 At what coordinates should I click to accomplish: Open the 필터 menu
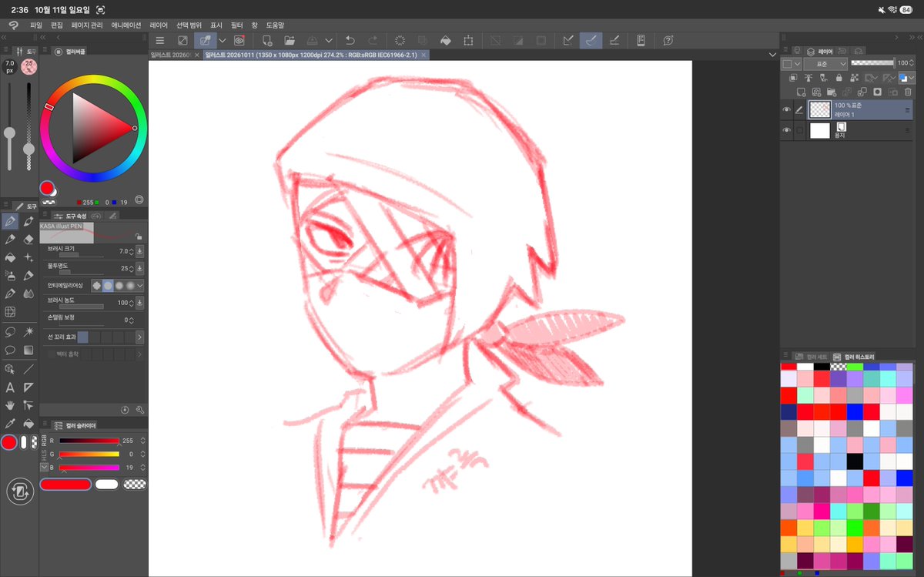point(236,25)
